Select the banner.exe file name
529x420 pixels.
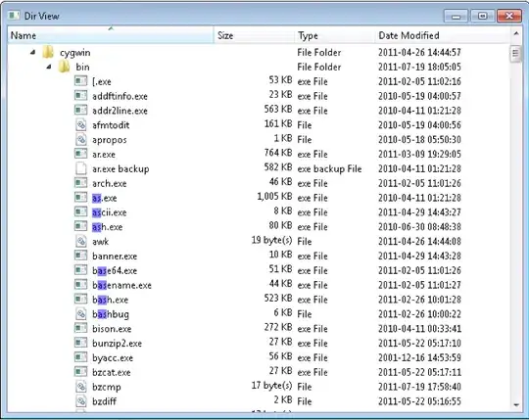pos(115,256)
